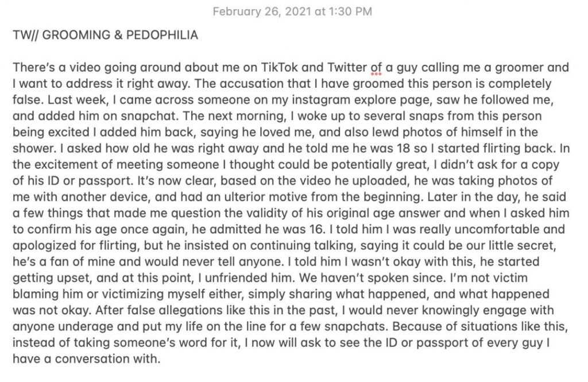Click the TW// GROOMING & PEDOPHILIA heading line
The width and height of the screenshot is (588, 382).
tap(106, 35)
